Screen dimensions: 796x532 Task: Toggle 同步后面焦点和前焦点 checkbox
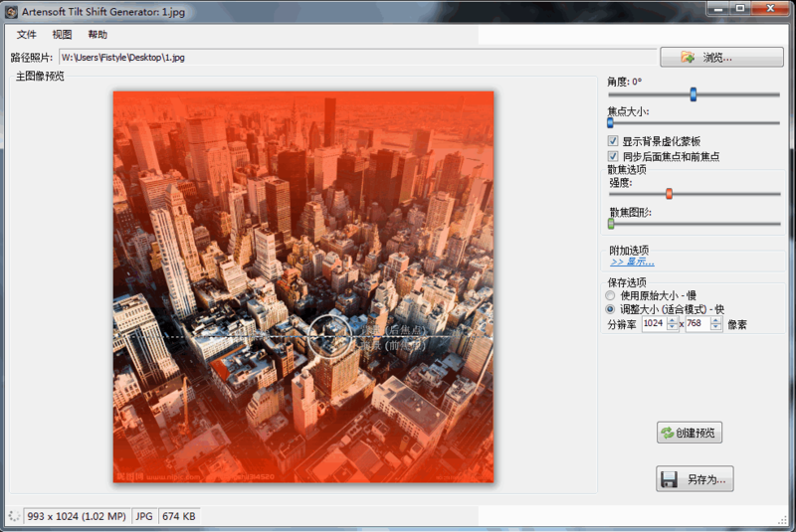click(613, 156)
